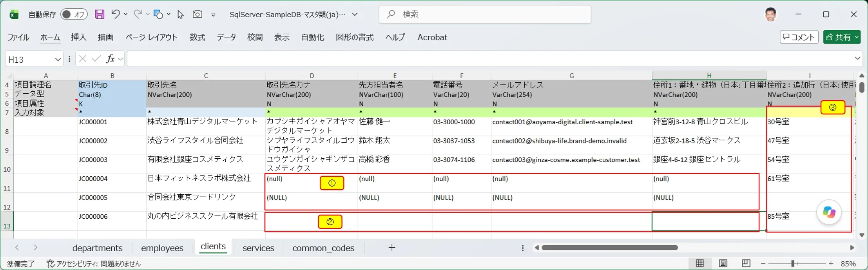Select column B header

(112, 76)
